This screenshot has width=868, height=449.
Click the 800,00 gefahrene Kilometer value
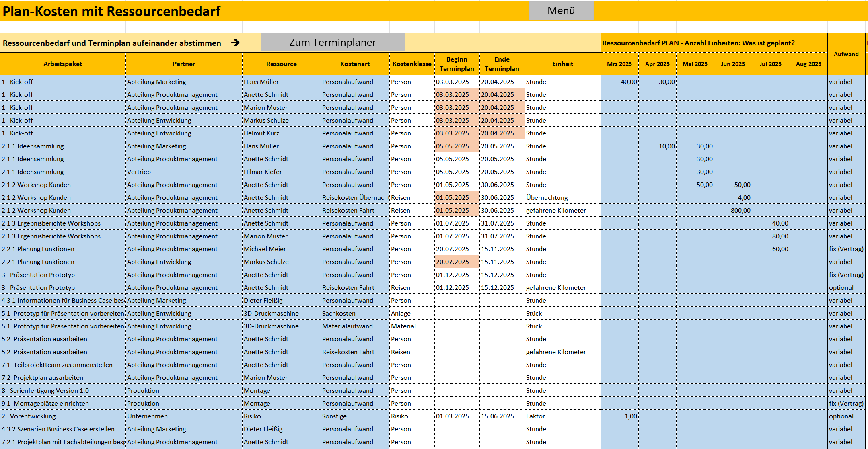740,210
